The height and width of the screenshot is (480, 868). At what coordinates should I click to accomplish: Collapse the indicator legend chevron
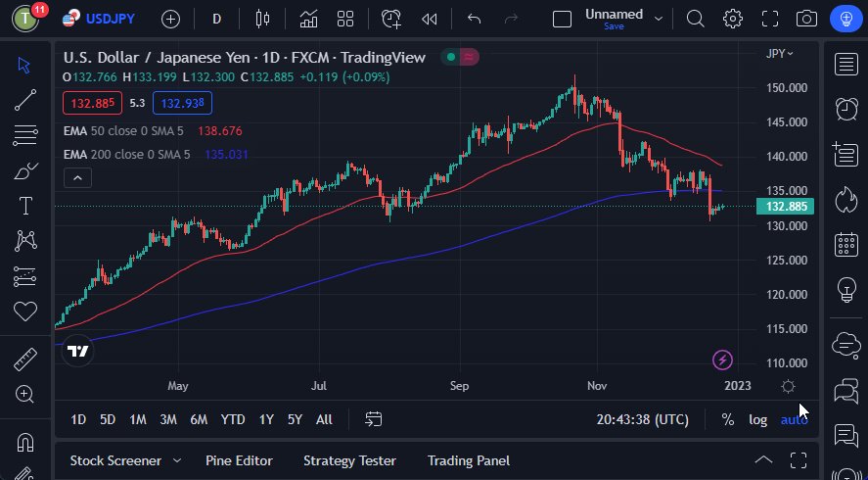tap(77, 177)
